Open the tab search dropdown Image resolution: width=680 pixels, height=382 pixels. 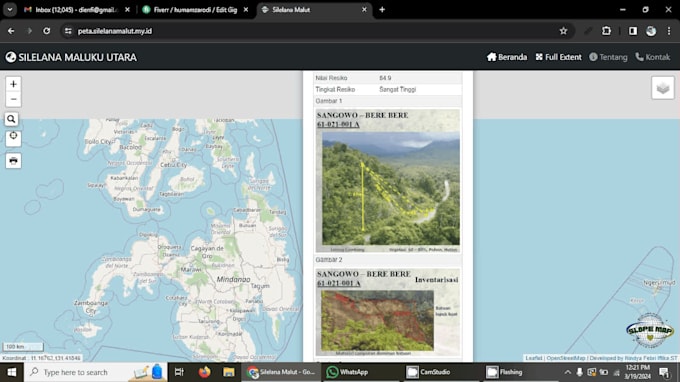click(x=10, y=10)
